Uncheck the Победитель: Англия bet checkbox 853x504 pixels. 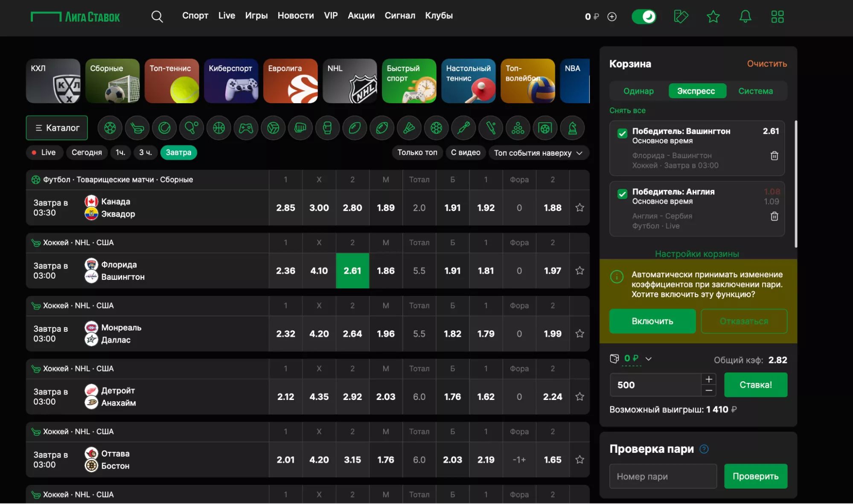[x=622, y=194]
